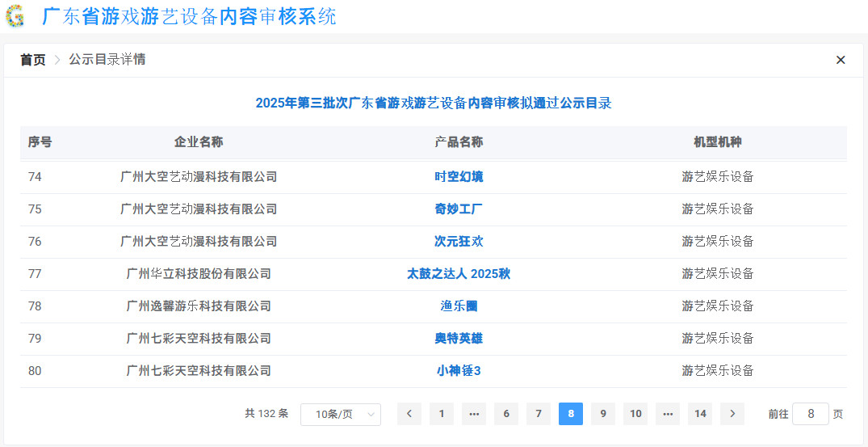Screen dimensions: 868x447
Task: Open product link 渔乐圈
Action: coord(459,306)
